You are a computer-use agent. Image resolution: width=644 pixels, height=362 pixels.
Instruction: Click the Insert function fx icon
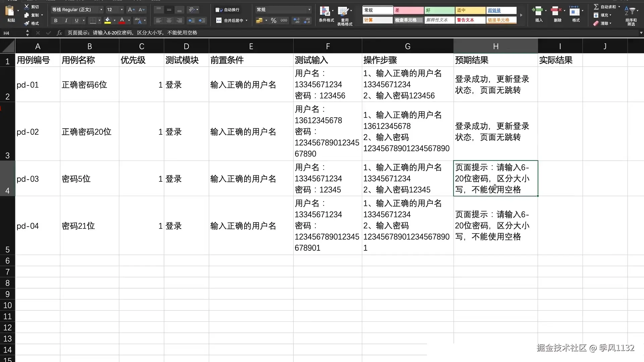tap(59, 33)
